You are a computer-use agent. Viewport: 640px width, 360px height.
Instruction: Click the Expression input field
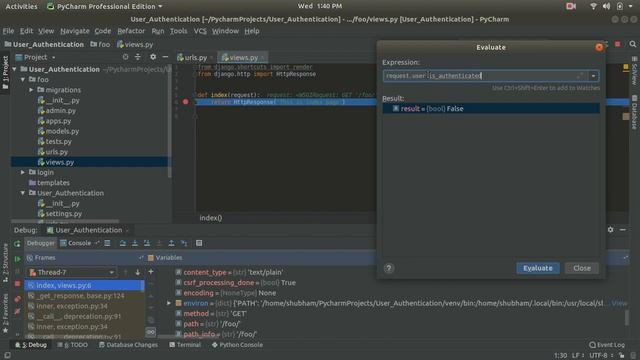pos(485,76)
